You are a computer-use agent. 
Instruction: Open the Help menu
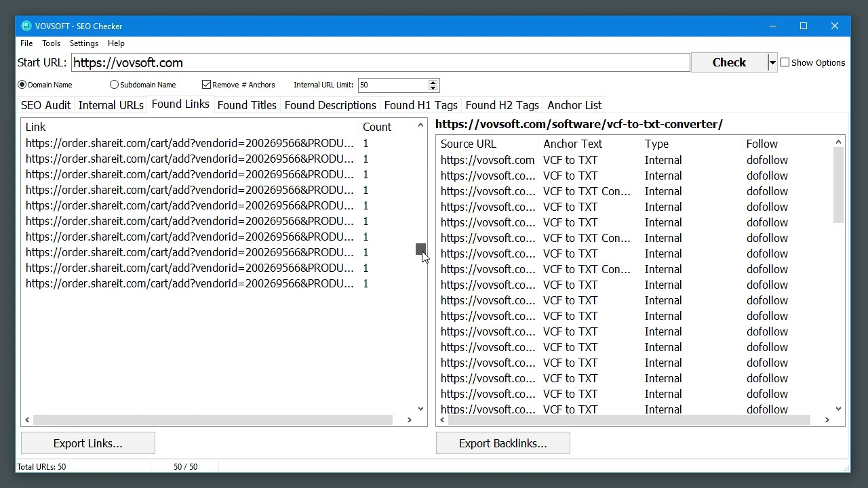tap(116, 43)
